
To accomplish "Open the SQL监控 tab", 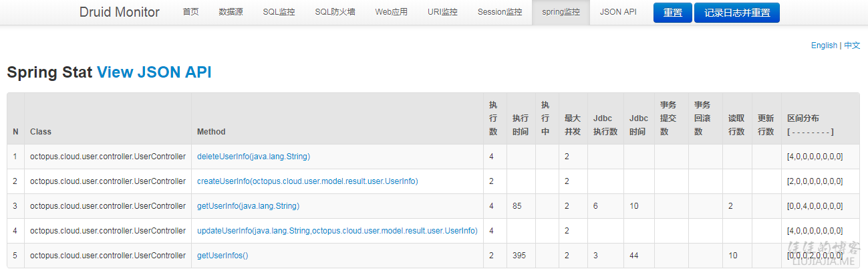I will (x=279, y=12).
